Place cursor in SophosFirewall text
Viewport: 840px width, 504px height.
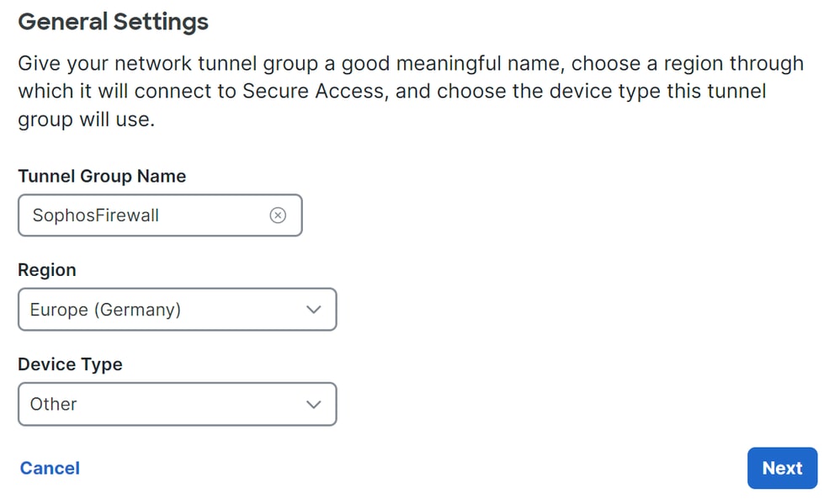click(x=95, y=215)
